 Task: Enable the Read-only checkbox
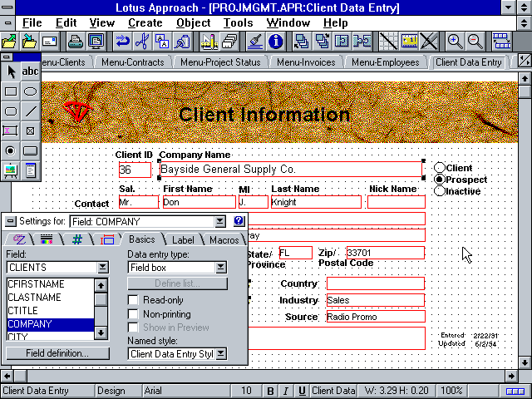pyautogui.click(x=133, y=300)
